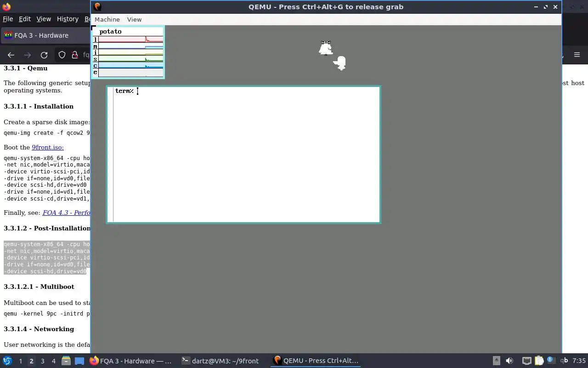This screenshot has height=368, width=588.
Task: Select the FQA 3 - Hardware browser tab
Action: coord(46,35)
